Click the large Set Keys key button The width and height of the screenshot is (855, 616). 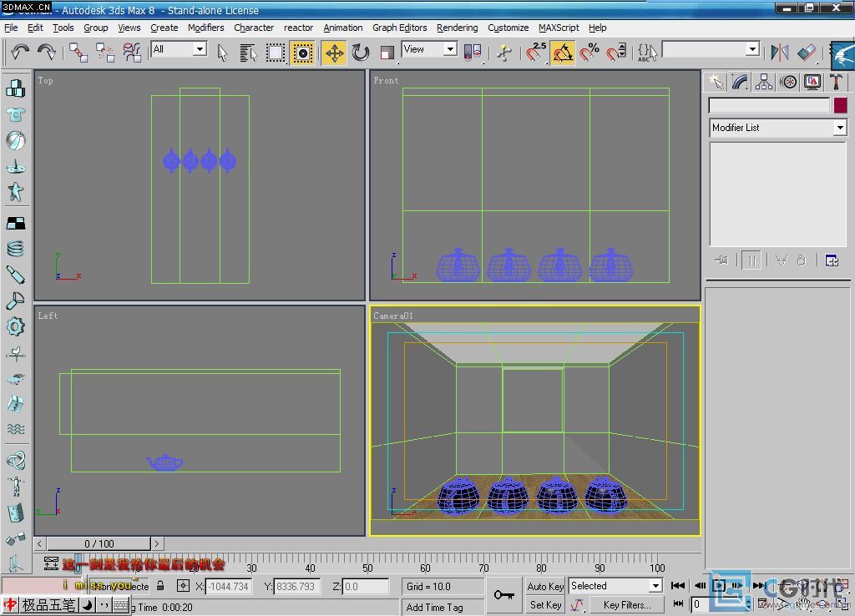point(503,595)
